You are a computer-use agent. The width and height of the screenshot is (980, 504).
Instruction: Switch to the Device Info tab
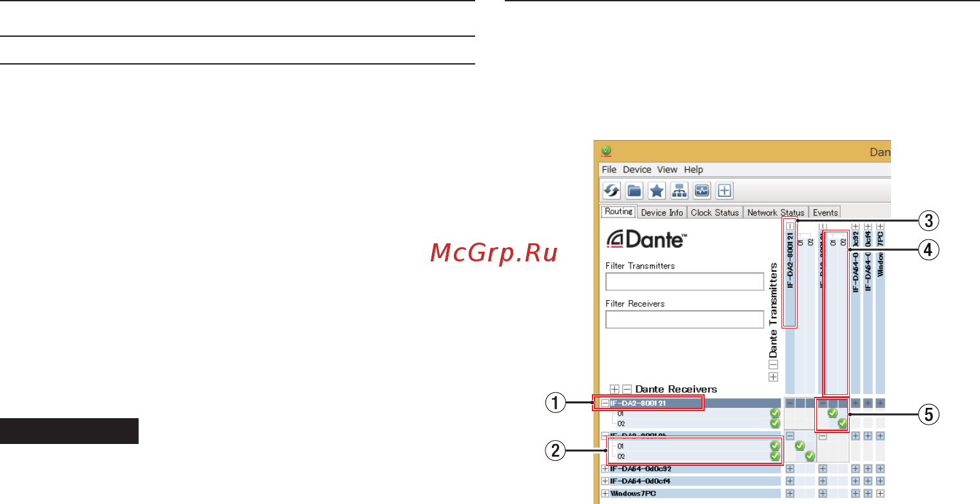[662, 212]
